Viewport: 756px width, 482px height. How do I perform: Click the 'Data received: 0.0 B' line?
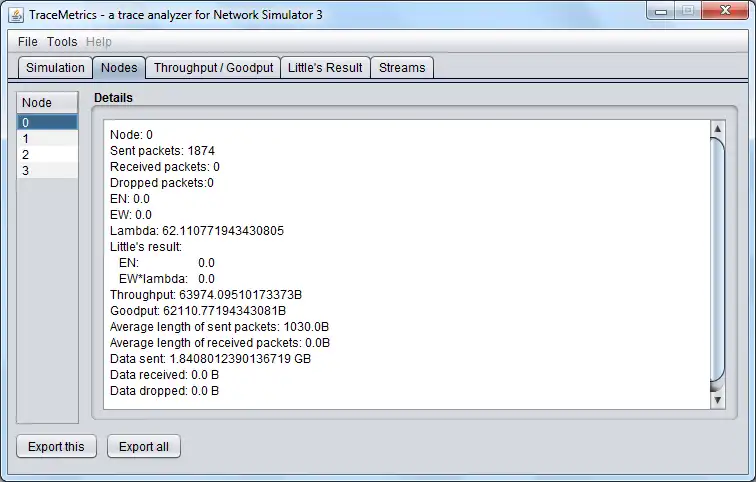tap(164, 375)
